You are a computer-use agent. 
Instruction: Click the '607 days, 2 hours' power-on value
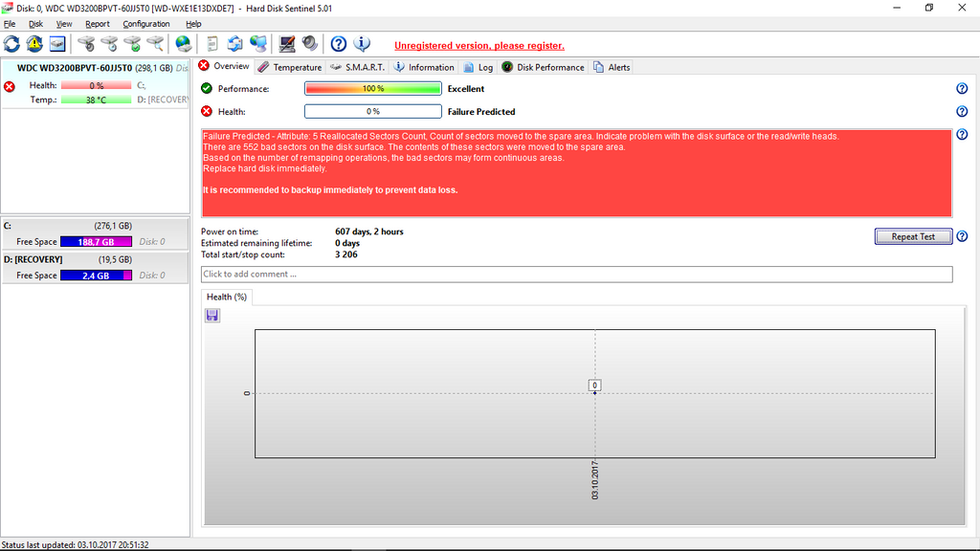pos(369,231)
